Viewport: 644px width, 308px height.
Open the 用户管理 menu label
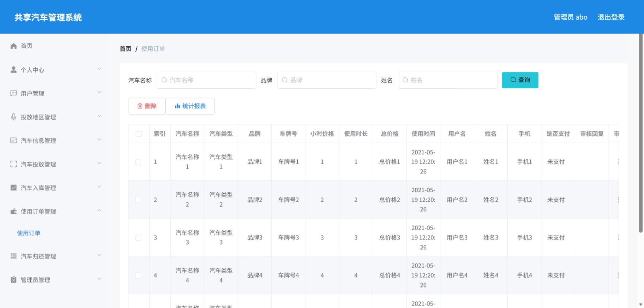coord(33,93)
